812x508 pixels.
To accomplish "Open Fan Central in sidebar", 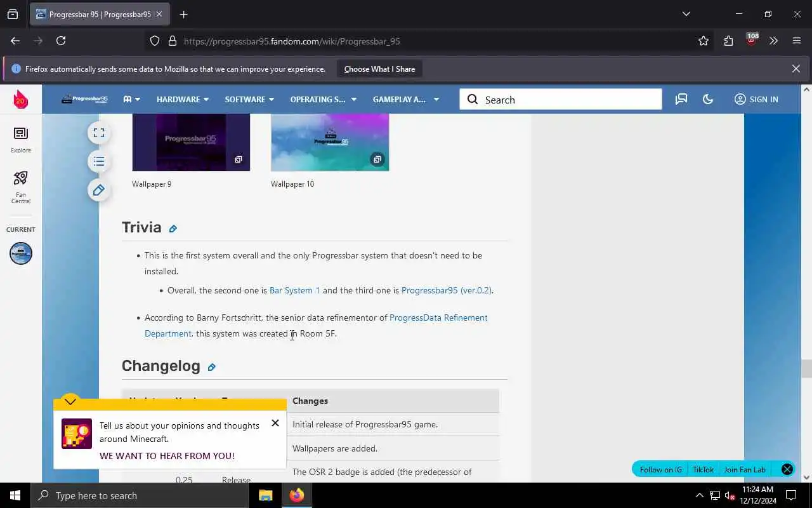I will 21,187.
